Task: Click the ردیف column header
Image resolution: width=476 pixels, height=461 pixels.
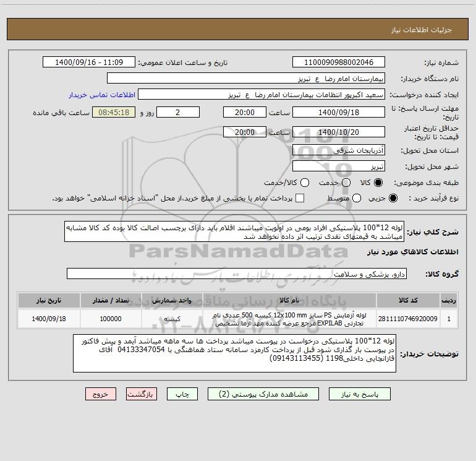Action: point(449,300)
